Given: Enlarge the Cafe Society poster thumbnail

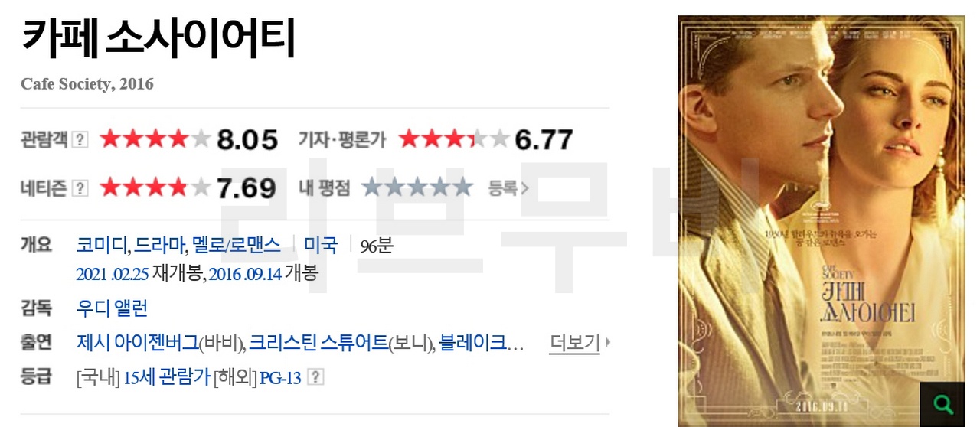Looking at the screenshot, I should tap(822, 221).
